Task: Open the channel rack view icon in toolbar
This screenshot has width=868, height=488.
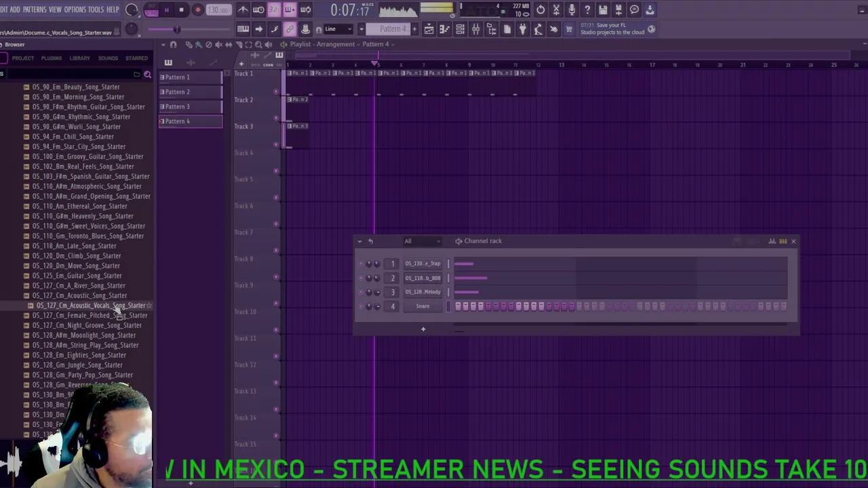Action: (460, 29)
